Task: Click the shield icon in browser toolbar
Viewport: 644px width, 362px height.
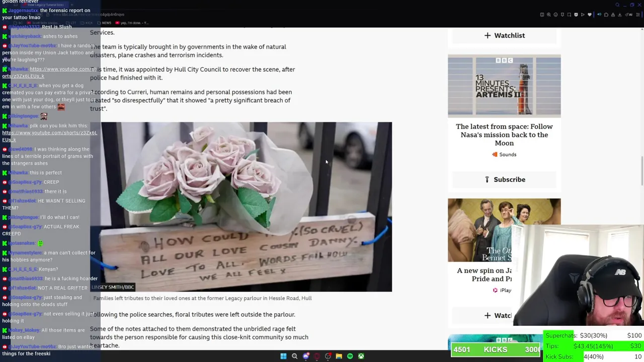Action: coord(576,15)
